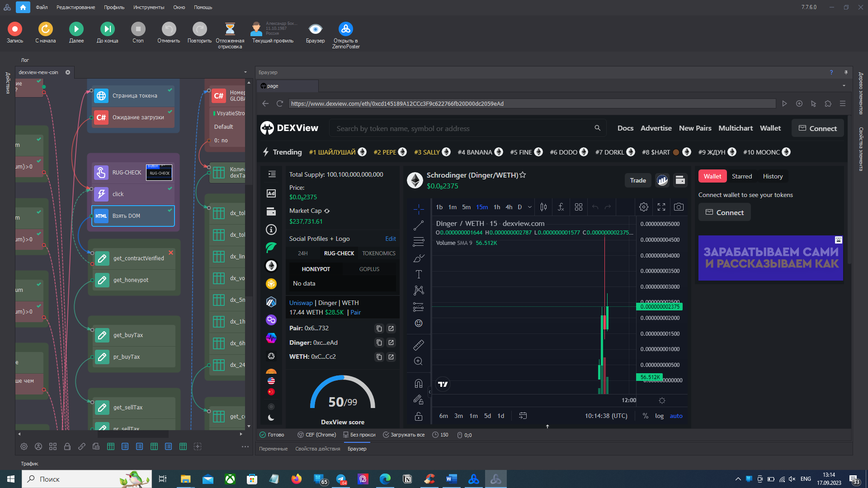Star the Schrodinger token favorite icon

click(x=523, y=175)
